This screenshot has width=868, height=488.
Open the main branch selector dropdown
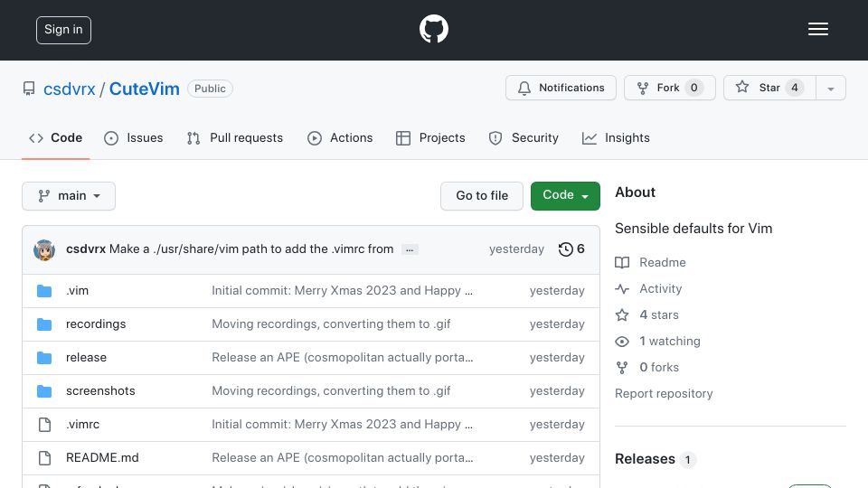(x=69, y=196)
